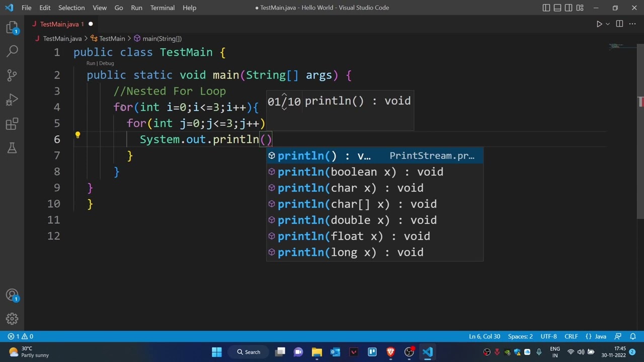Viewport: 644px width, 362px height.
Task: Select println() : void suggestion
Action: [x=375, y=156]
